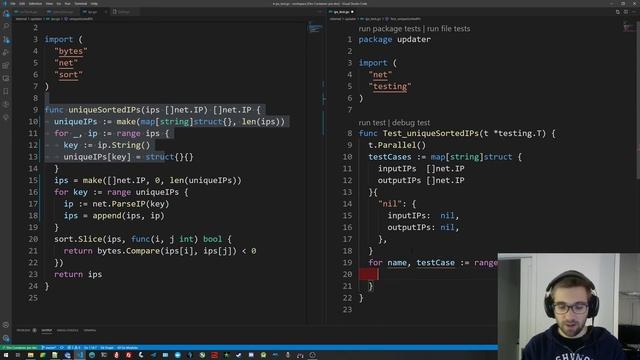Click 'bytes.Compare' on line 21
This screenshot has width=640, height=360.
129,251
